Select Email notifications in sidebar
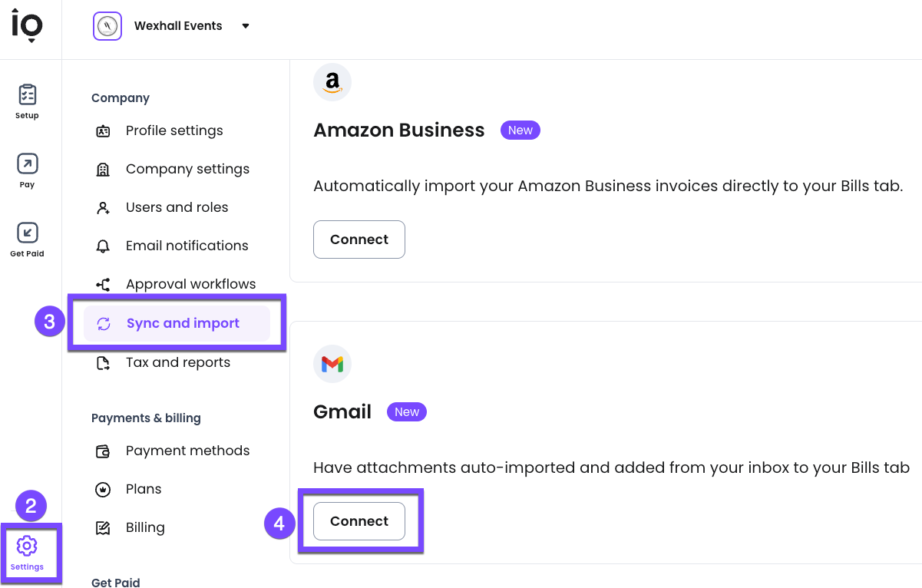Viewport: 922px width, 588px height. (x=187, y=246)
